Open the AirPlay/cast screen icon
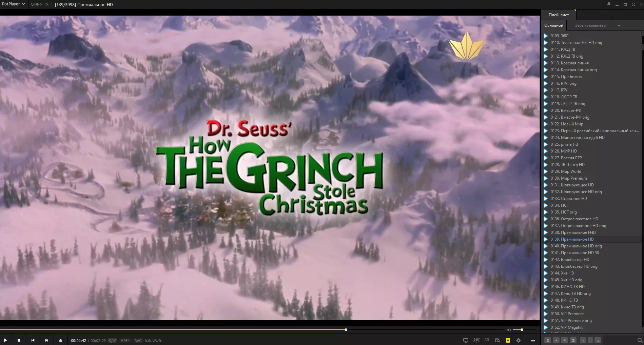The image size is (644, 345). 466,340
